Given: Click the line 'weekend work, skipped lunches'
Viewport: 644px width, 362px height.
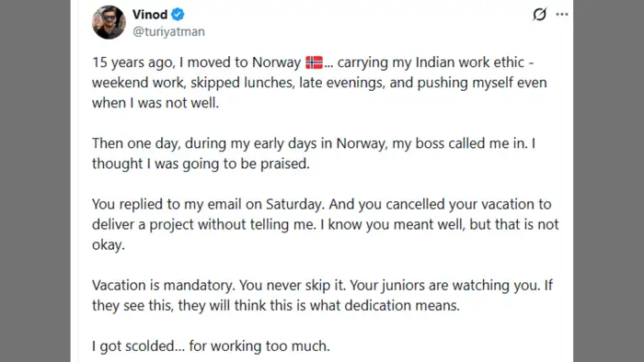Looking at the screenshot, I should [319, 83].
